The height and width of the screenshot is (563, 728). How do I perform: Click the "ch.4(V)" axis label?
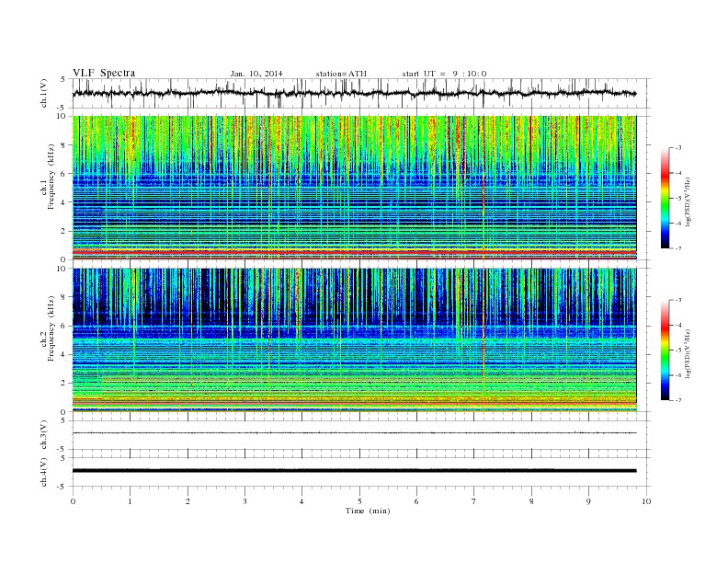(x=44, y=472)
